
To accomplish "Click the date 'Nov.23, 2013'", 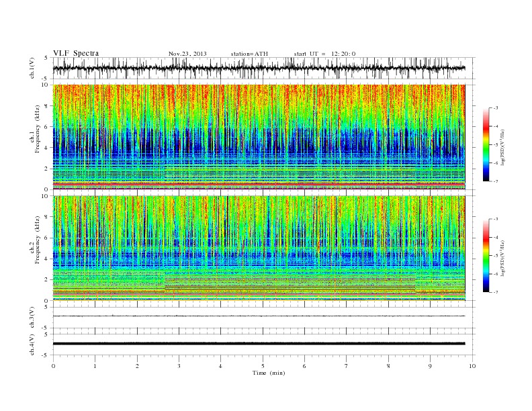I will click(187, 54).
